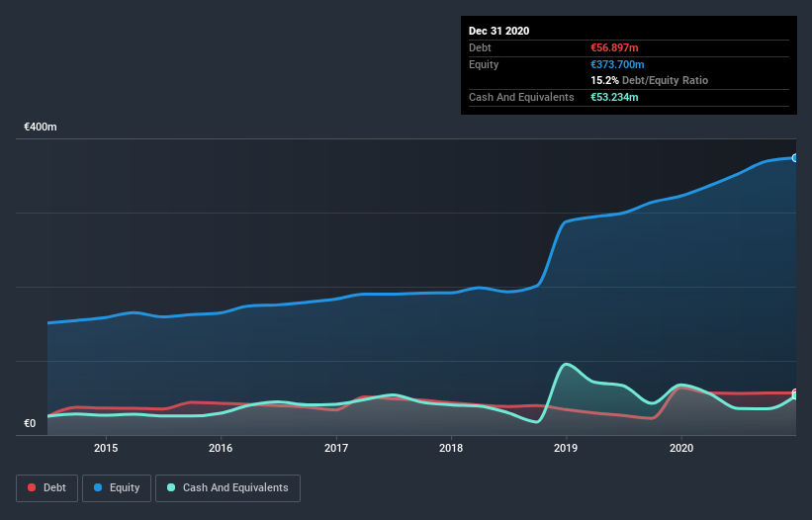812x520 pixels.
Task: Select the 2018 x-axis label
Action: click(x=451, y=448)
